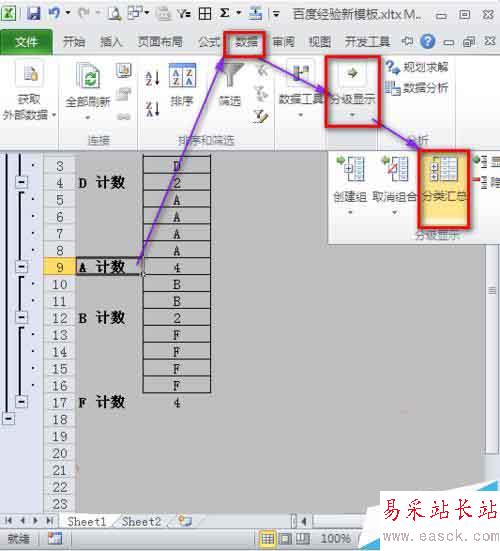Screen dimensions: 500x551
Task: Click the last-sheet navigation arrow
Action: tap(50, 521)
